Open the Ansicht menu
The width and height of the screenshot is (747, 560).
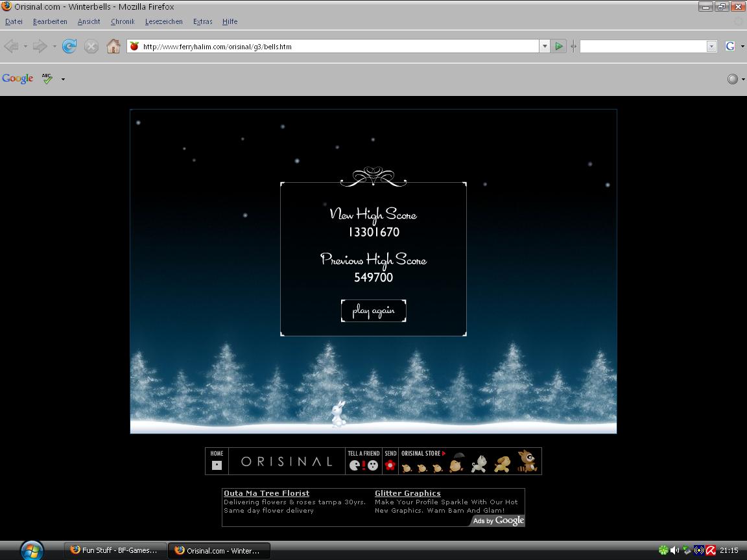[89, 21]
